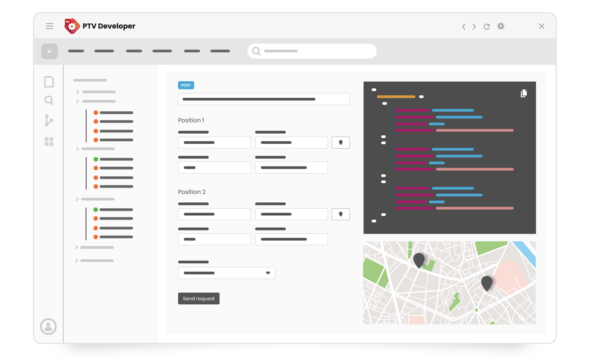Click the POST method badge
The height and width of the screenshot is (364, 589).
pos(186,85)
